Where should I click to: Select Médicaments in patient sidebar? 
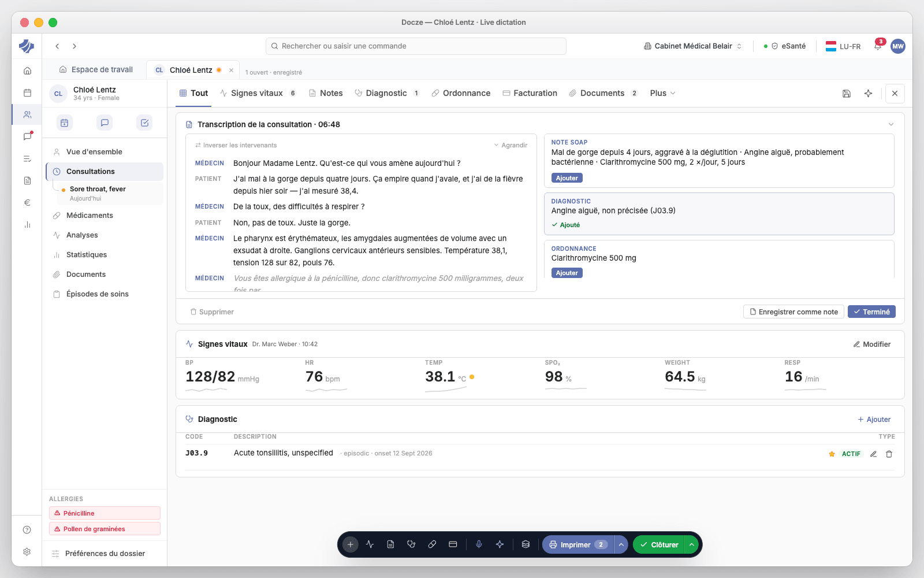click(105, 215)
